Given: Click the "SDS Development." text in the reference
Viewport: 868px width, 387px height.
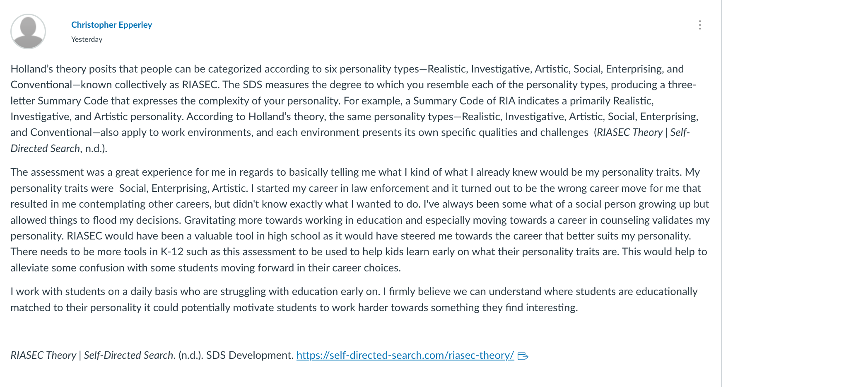Looking at the screenshot, I should [x=250, y=356].
